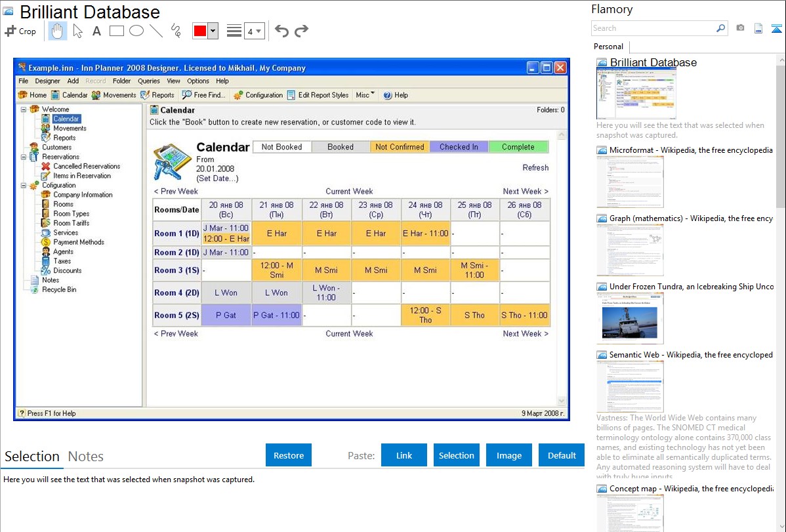Screen dimensions: 786x532
Task: Open the Misc toolbar dropdown
Action: pos(365,94)
